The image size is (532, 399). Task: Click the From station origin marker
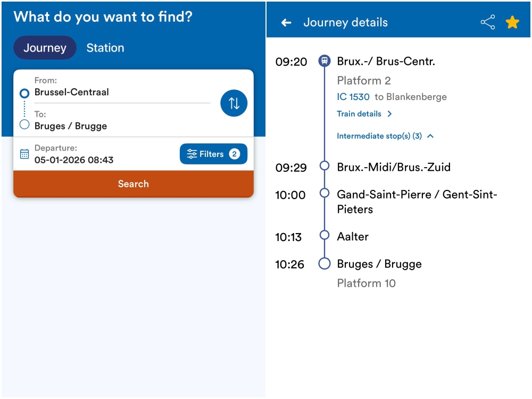point(24,93)
